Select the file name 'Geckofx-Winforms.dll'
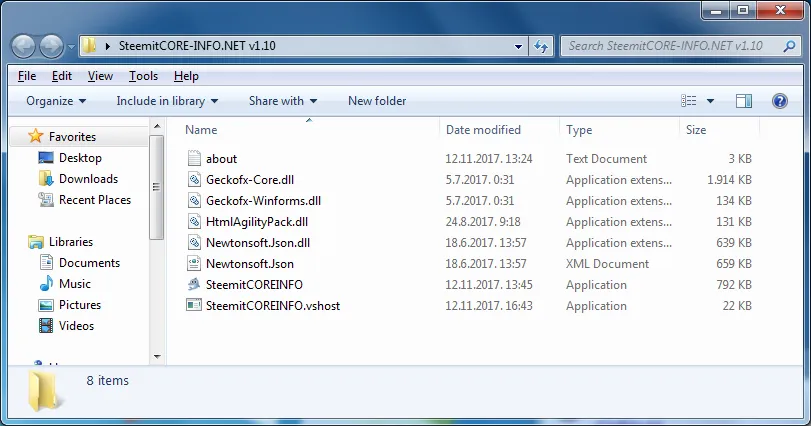This screenshot has height=426, width=811. pos(263,201)
